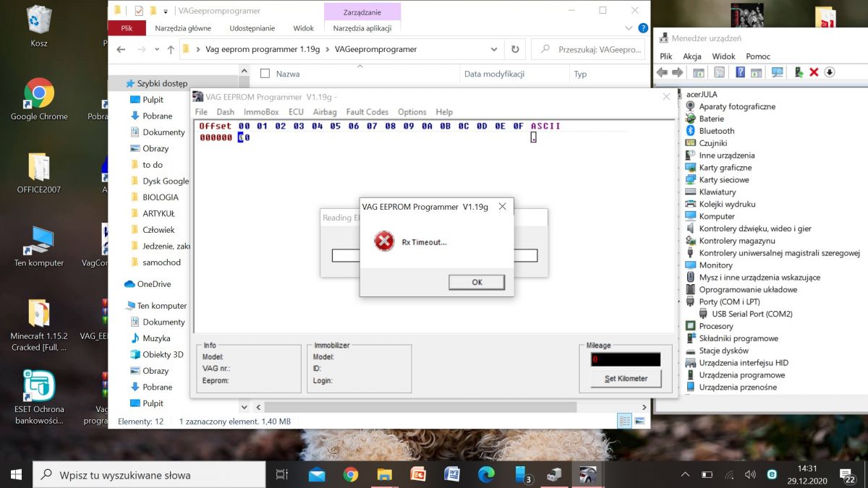Screen dimensions: 868x488
Task: Open PowerPoint from the taskbar
Action: pos(418,475)
